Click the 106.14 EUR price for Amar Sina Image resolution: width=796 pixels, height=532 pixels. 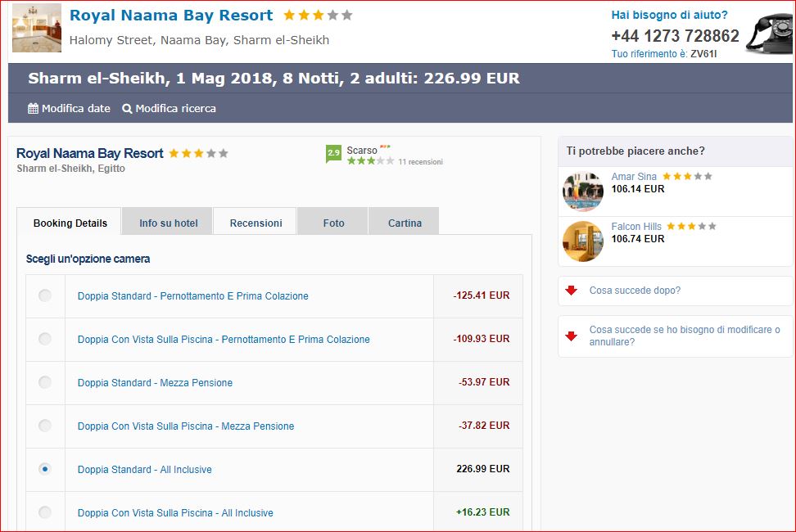tap(638, 189)
